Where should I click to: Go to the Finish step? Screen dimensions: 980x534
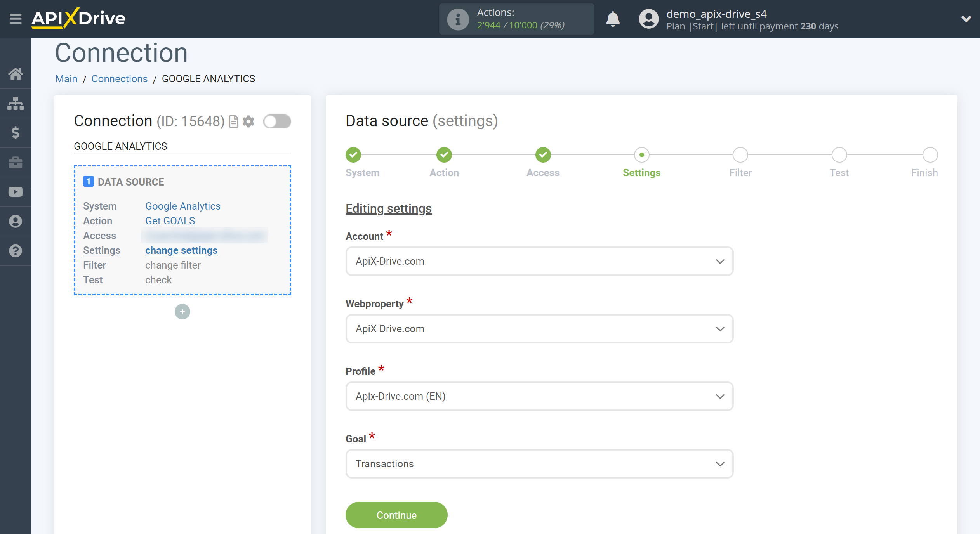pyautogui.click(x=930, y=155)
